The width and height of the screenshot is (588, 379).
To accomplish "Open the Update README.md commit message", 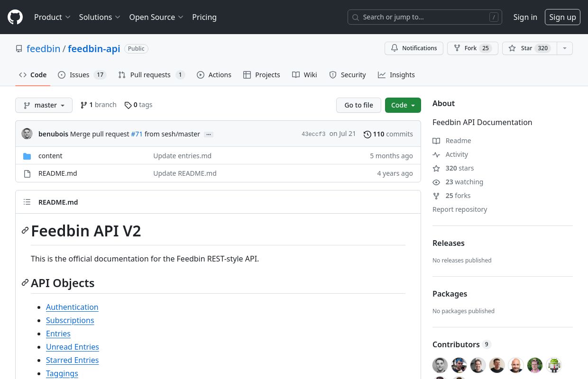I will tap(185, 173).
